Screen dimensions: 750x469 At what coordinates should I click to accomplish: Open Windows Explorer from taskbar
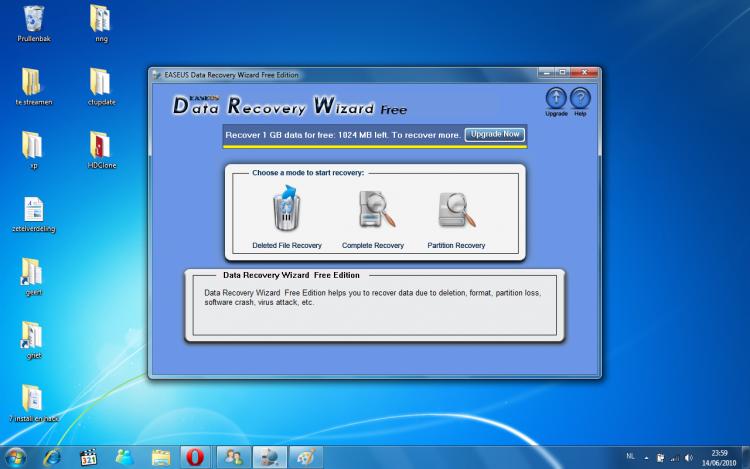160,456
